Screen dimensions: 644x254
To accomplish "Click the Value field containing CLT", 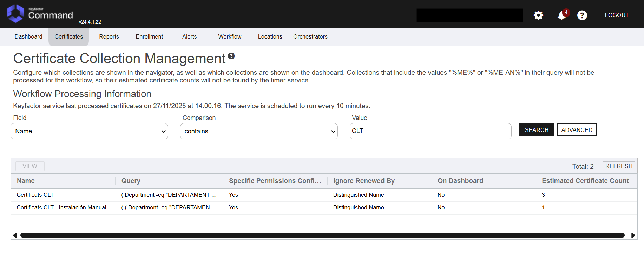I will [x=430, y=131].
